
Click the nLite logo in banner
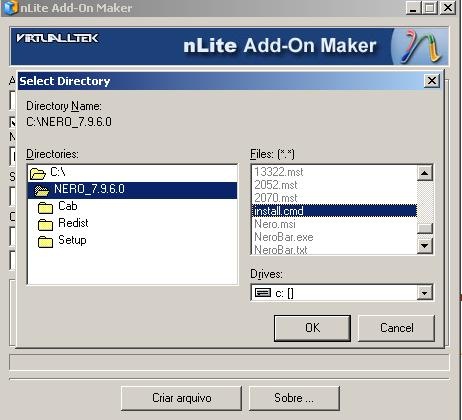click(x=420, y=47)
